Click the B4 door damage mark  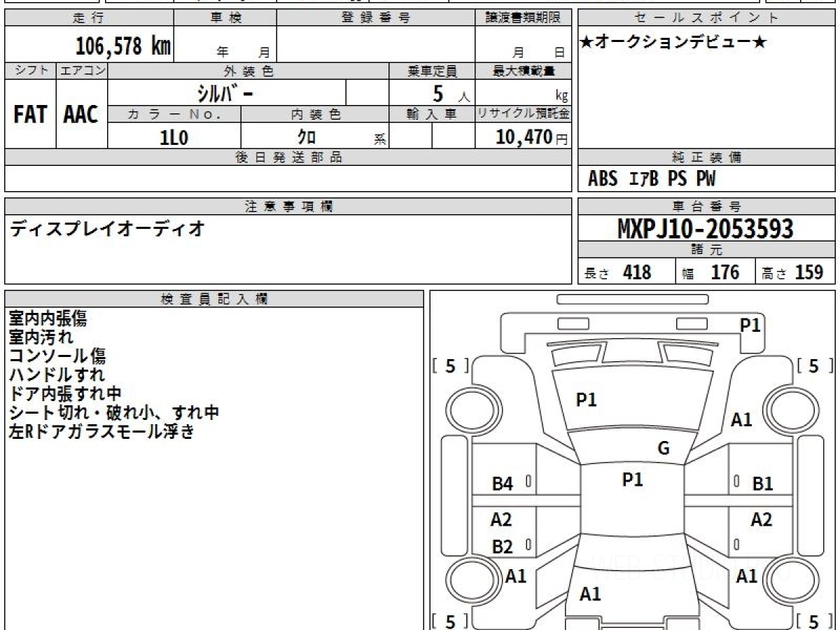(503, 484)
